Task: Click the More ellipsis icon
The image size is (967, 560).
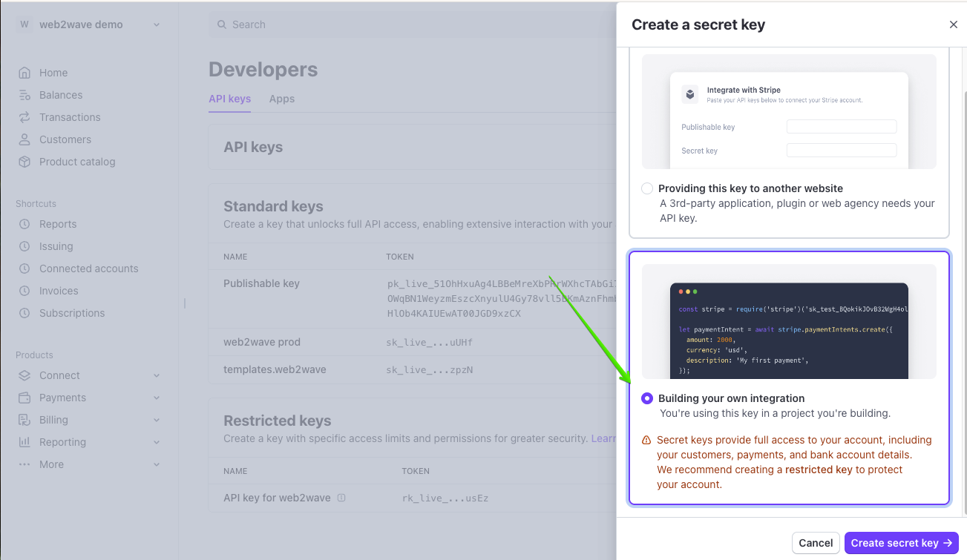Action: click(24, 464)
